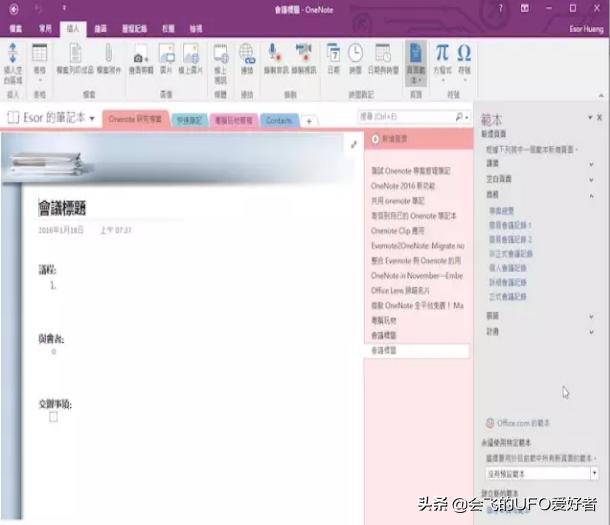Viewport: 610px width, 525px height.
Task: Expand the first template category (學術)
Action: [591, 164]
